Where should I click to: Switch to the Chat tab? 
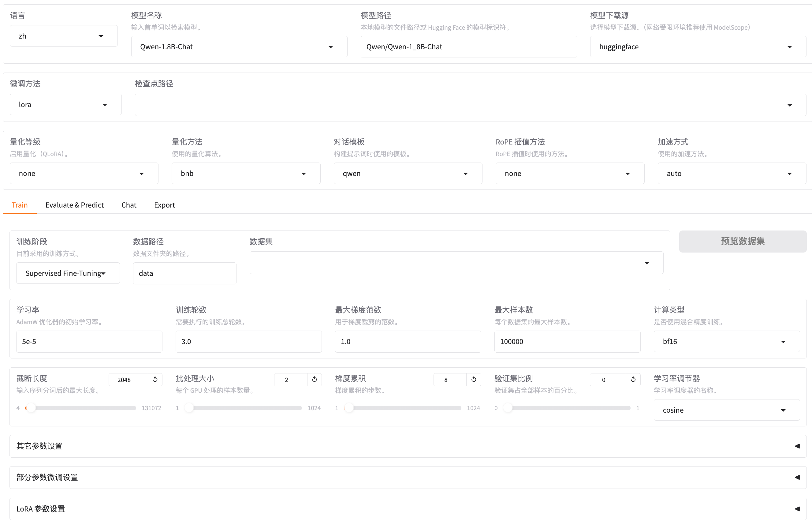click(129, 205)
